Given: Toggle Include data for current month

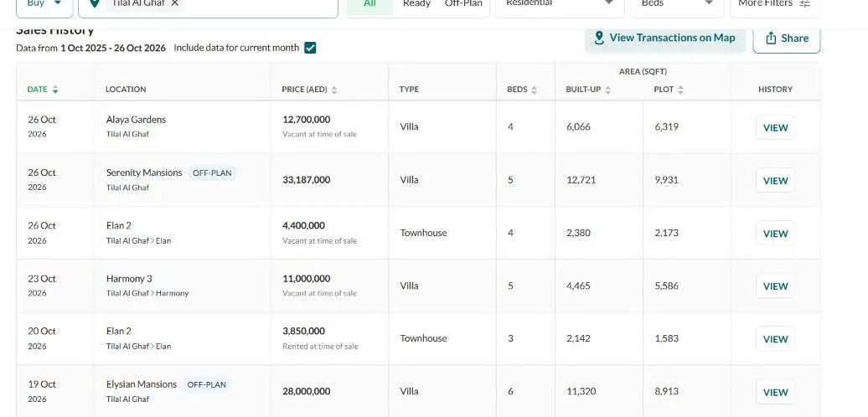Looking at the screenshot, I should click(x=310, y=48).
